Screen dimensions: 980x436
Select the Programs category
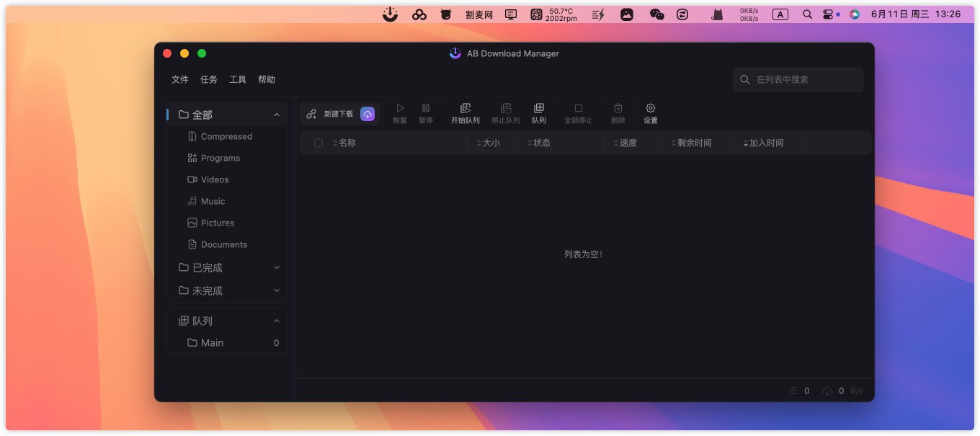pos(227,158)
